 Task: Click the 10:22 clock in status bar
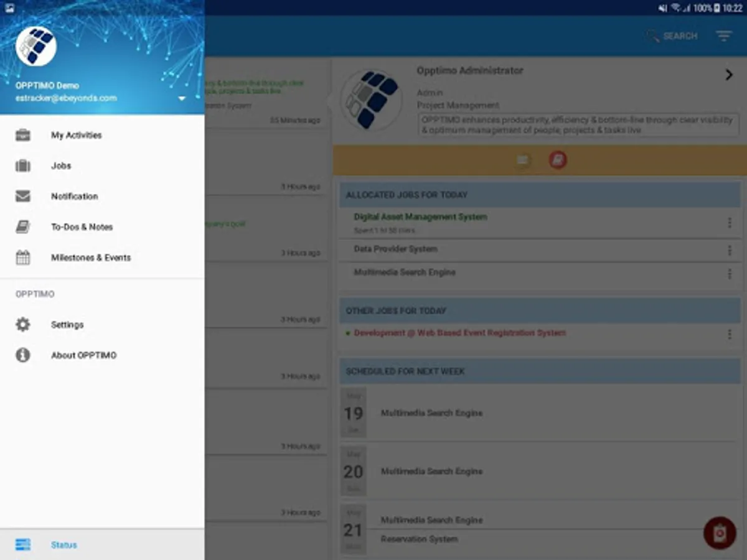click(x=733, y=8)
